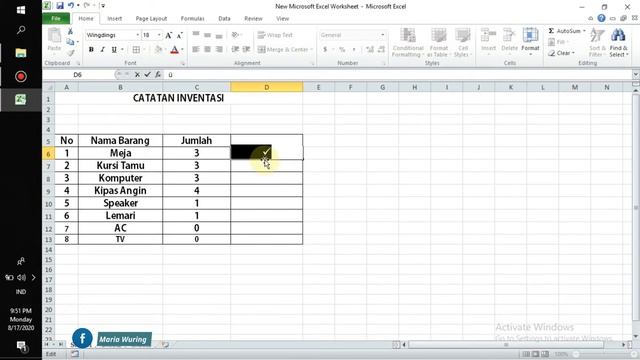This screenshot has height=360, width=640.
Task: Toggle Center text alignment
Action: [x=207, y=49]
